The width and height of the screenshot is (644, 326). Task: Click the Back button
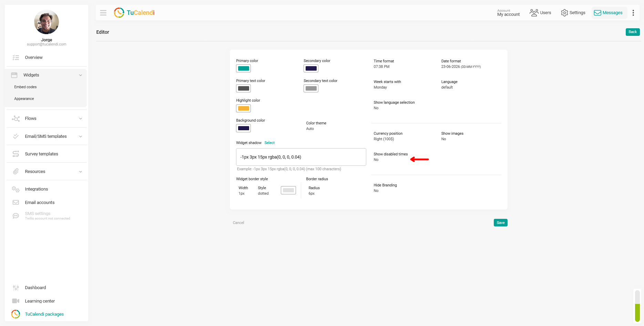tap(633, 32)
